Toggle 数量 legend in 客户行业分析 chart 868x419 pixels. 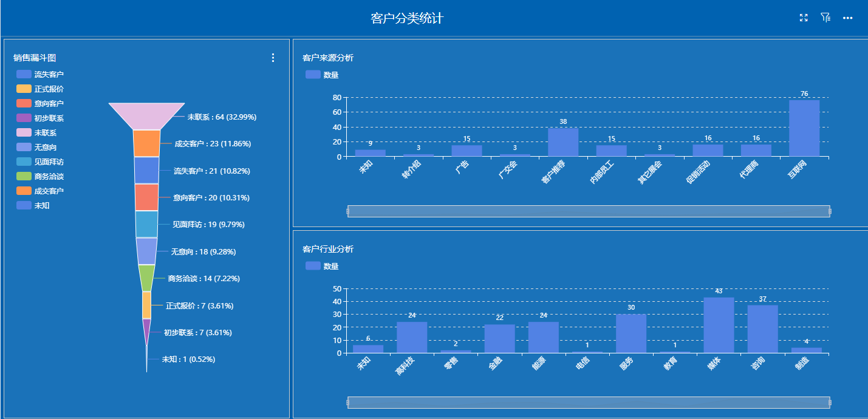coord(322,266)
